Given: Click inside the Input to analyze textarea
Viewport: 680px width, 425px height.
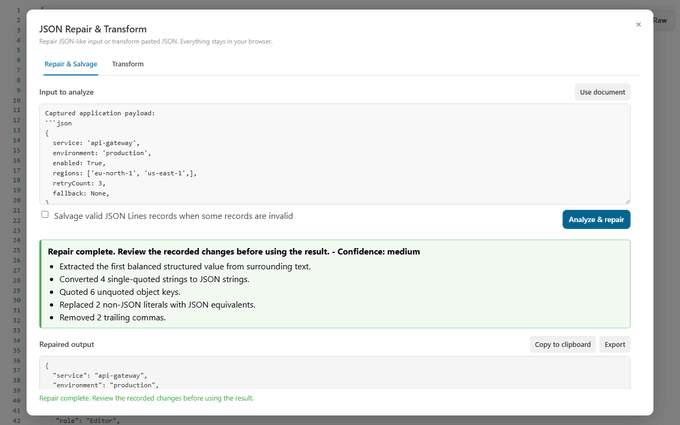Looking at the screenshot, I should click(x=334, y=154).
